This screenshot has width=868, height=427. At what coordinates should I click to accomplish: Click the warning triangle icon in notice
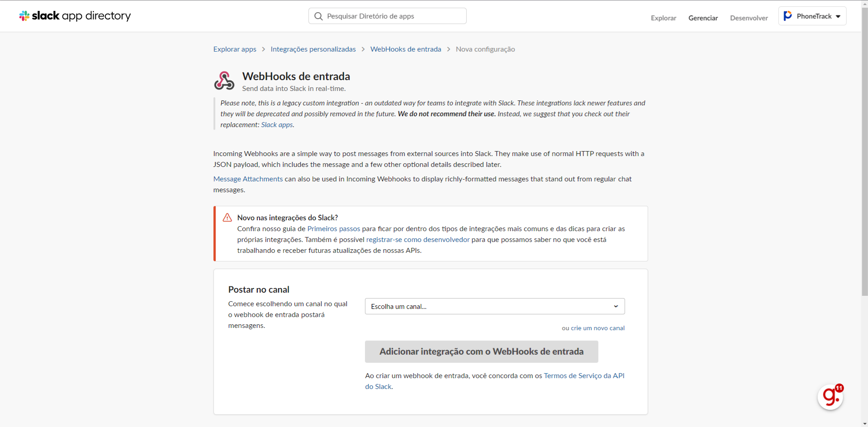[228, 218]
